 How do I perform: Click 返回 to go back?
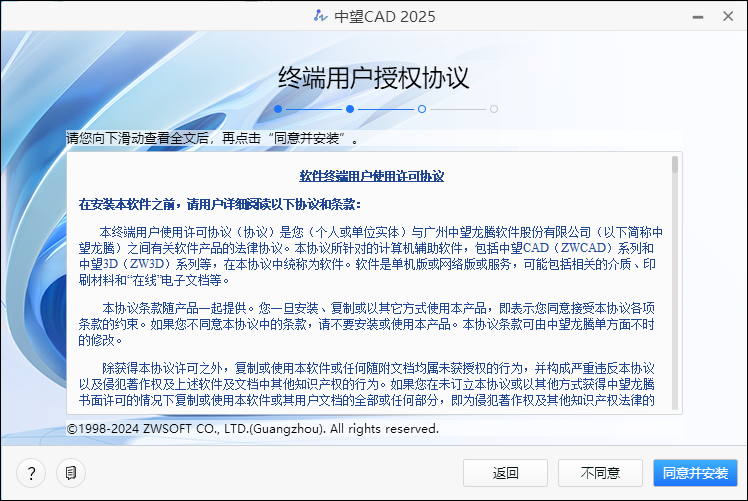[x=505, y=473]
